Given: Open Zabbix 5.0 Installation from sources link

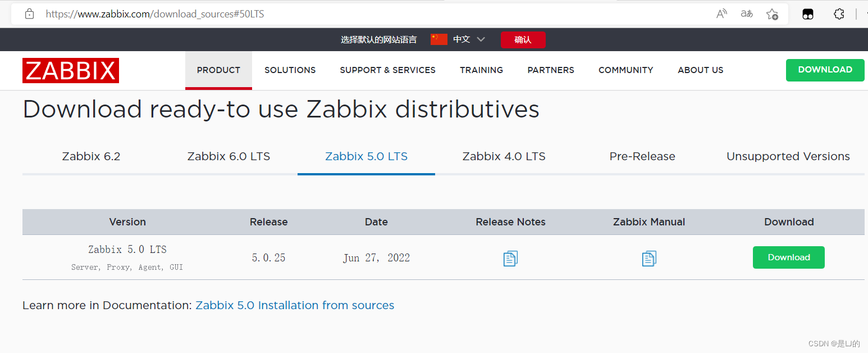Looking at the screenshot, I should point(295,305).
